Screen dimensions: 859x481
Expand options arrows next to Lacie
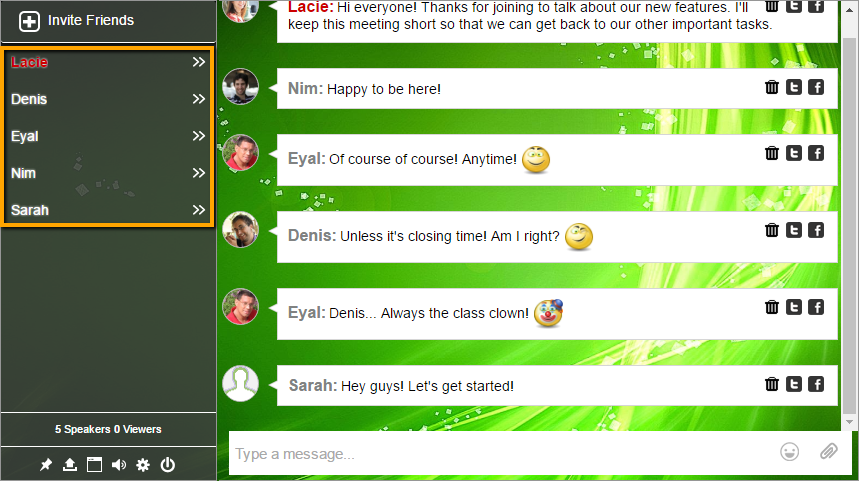[x=199, y=62]
